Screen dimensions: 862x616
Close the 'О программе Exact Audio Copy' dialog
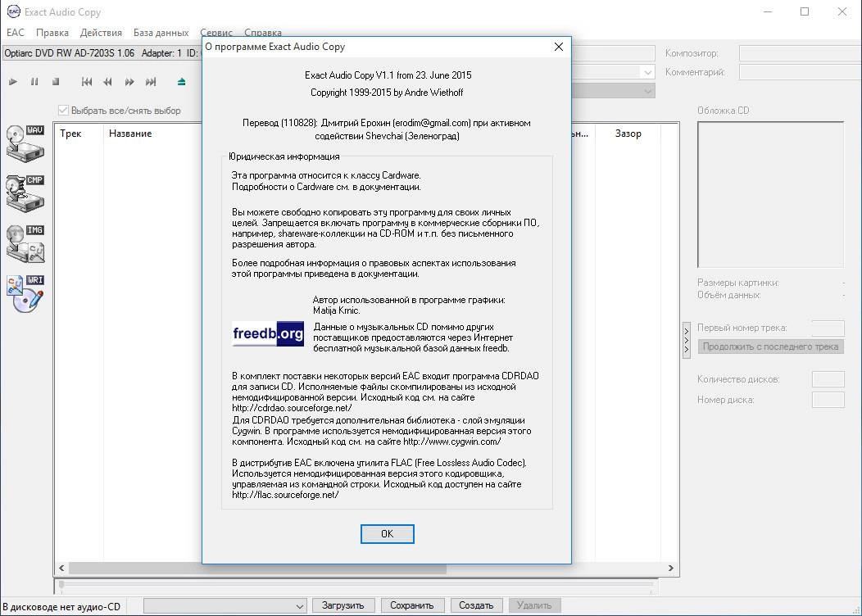pyautogui.click(x=559, y=47)
